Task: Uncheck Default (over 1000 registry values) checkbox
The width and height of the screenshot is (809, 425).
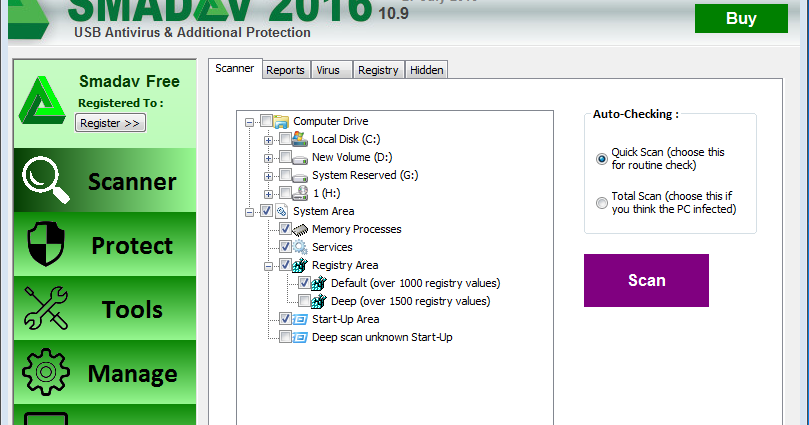Action: tap(304, 283)
